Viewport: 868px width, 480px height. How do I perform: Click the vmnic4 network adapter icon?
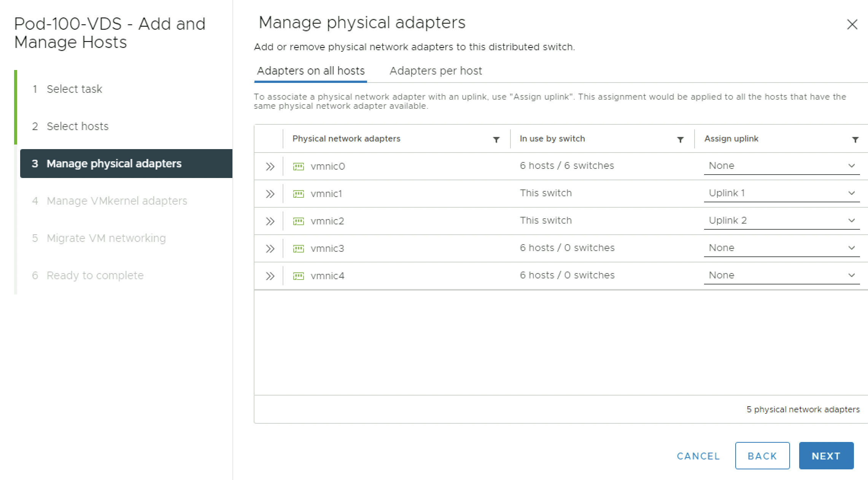(x=298, y=276)
